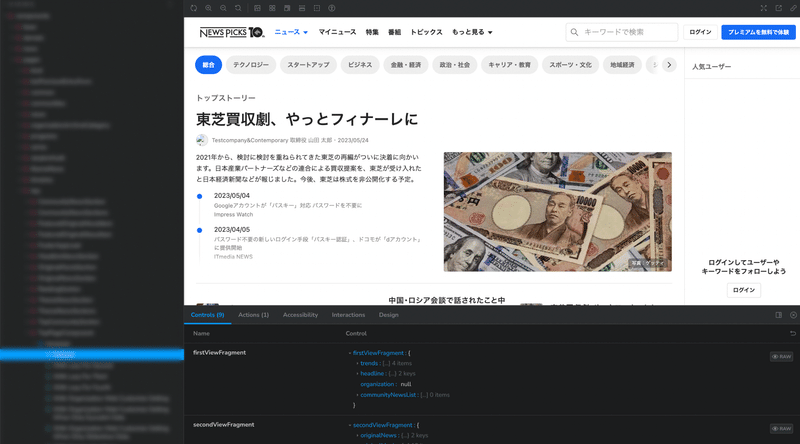Viewport: 800px width, 444px height.
Task: Click the organization null value
Action: (x=406, y=384)
